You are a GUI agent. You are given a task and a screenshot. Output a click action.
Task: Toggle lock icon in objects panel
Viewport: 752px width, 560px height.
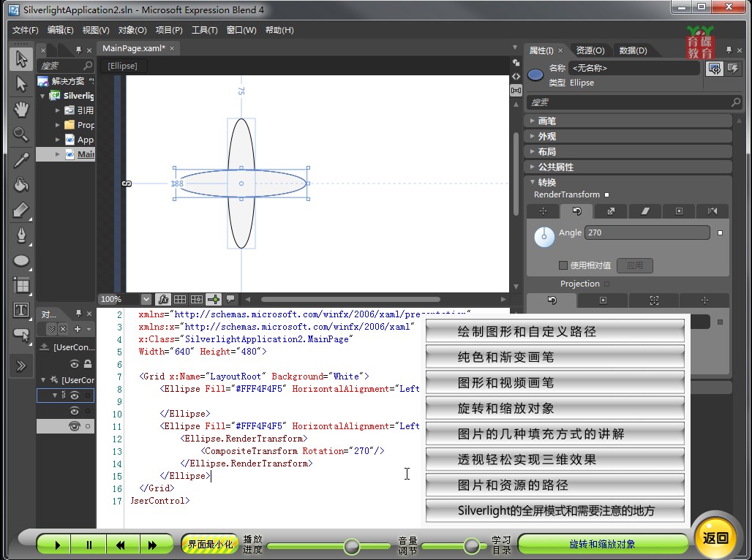tap(88, 363)
